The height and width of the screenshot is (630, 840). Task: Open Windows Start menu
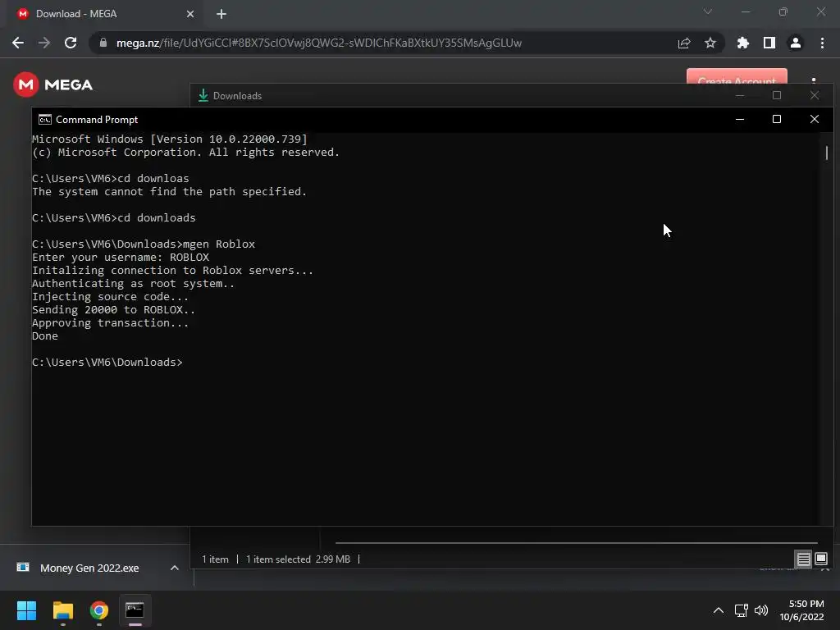point(26,610)
